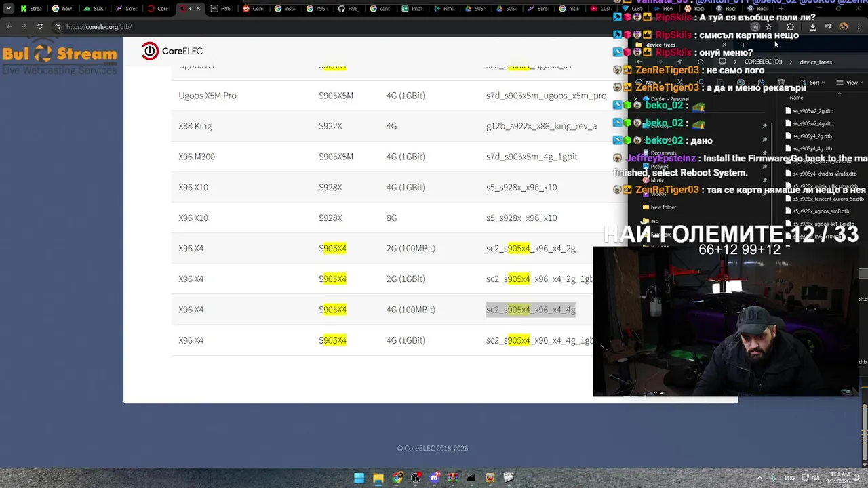The width and height of the screenshot is (868, 488).
Task: Open the New dropdown in File Explorer
Action: pos(650,83)
